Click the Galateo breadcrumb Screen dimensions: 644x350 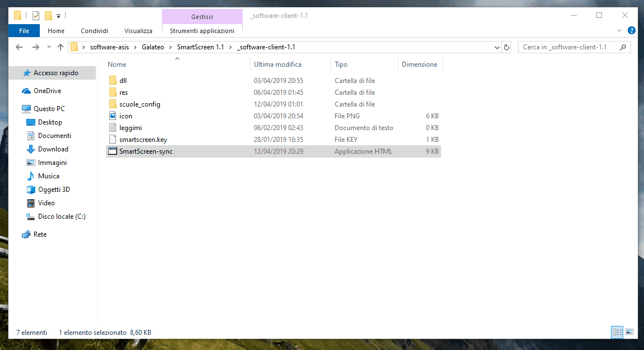pos(153,47)
